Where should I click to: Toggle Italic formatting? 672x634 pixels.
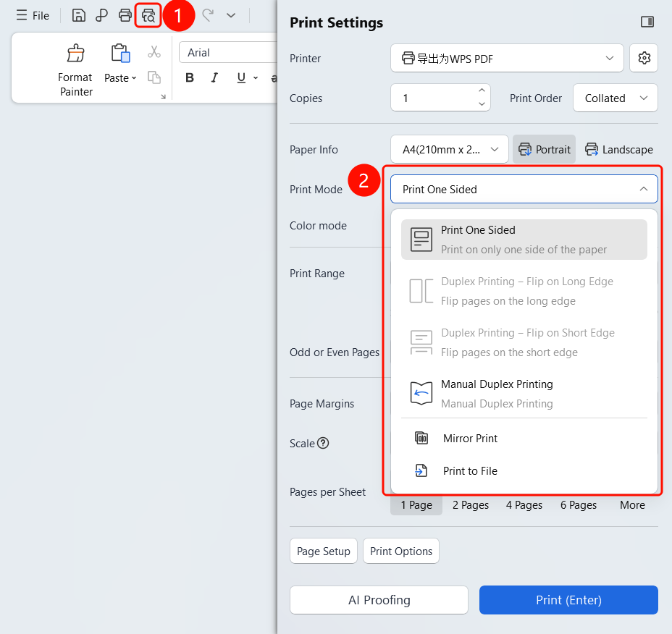coord(214,77)
